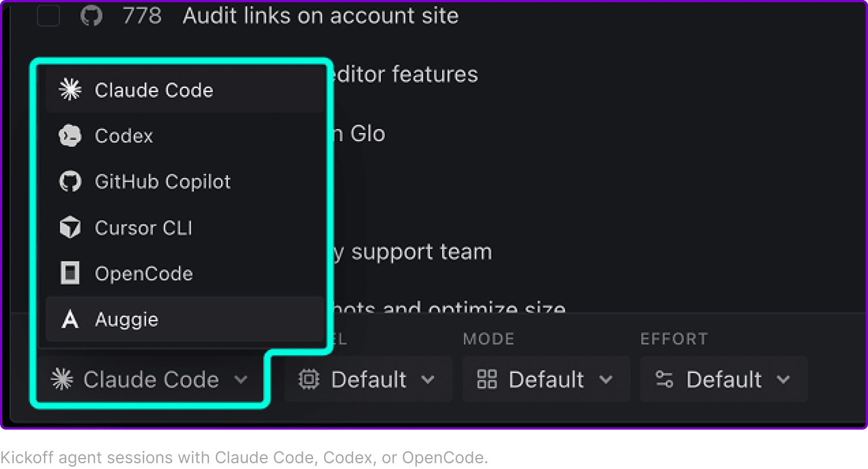Click the GitHub icon beside issue 778

(91, 16)
